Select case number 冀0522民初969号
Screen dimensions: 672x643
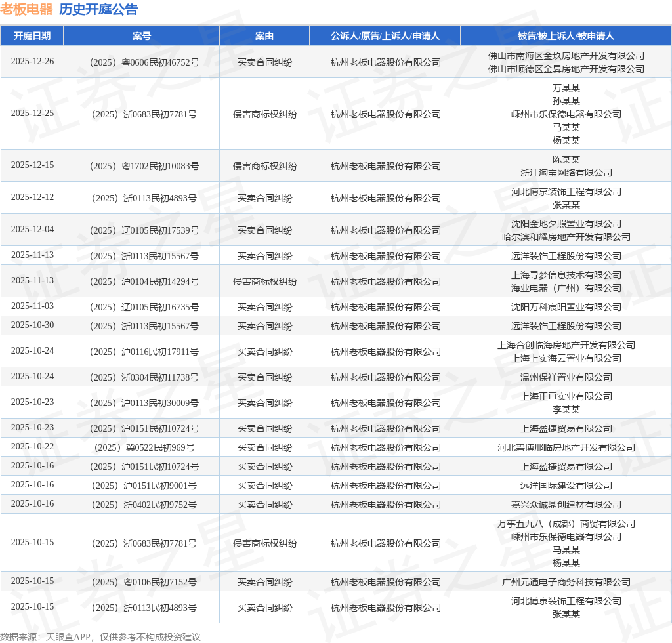pyautogui.click(x=160, y=447)
